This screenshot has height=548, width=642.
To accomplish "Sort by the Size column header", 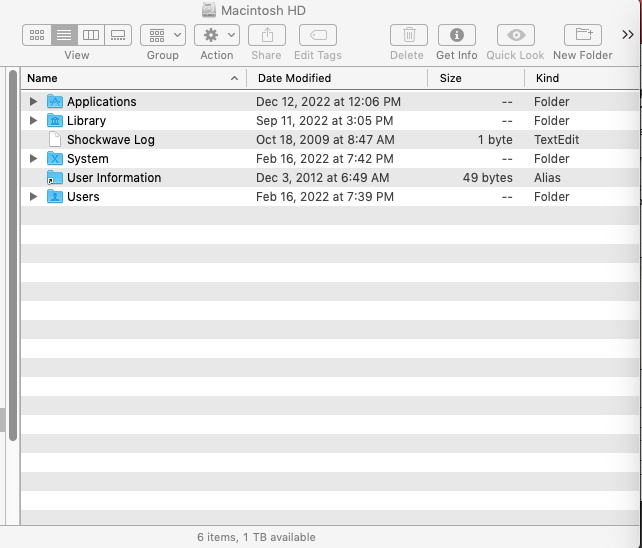I will tap(476, 78).
